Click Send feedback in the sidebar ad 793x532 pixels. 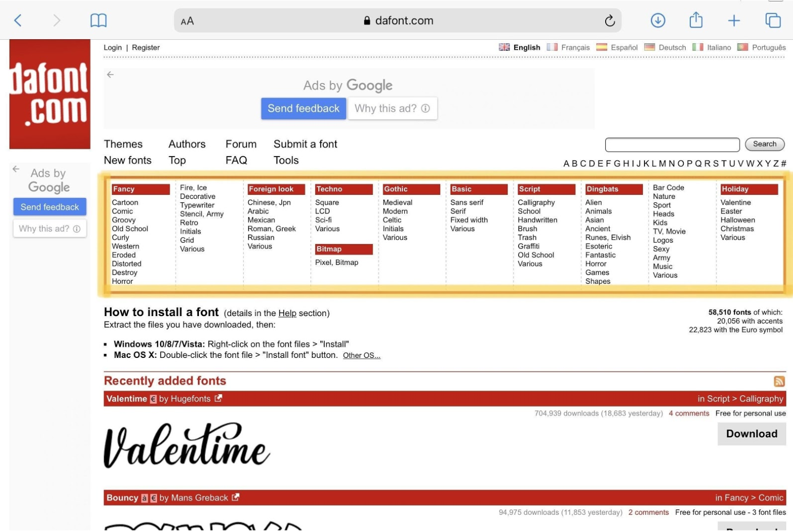point(50,207)
